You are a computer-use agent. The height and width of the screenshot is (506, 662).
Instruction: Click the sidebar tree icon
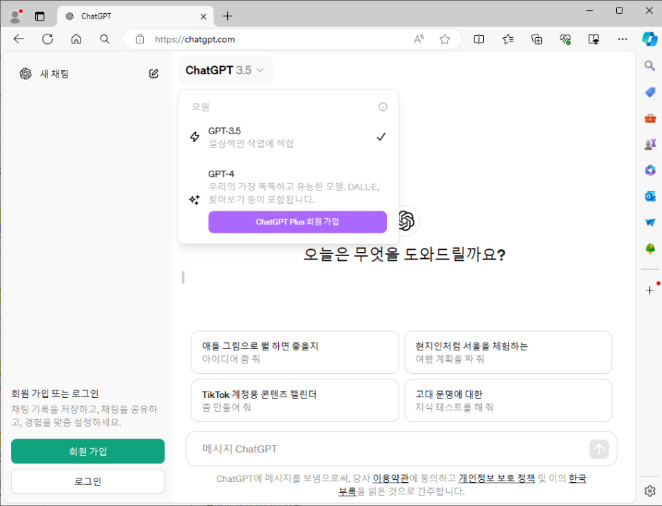(650, 249)
